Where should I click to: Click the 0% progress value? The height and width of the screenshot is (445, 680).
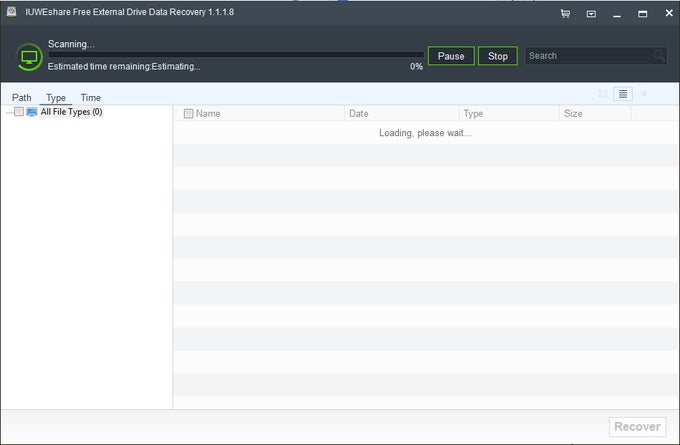(416, 66)
